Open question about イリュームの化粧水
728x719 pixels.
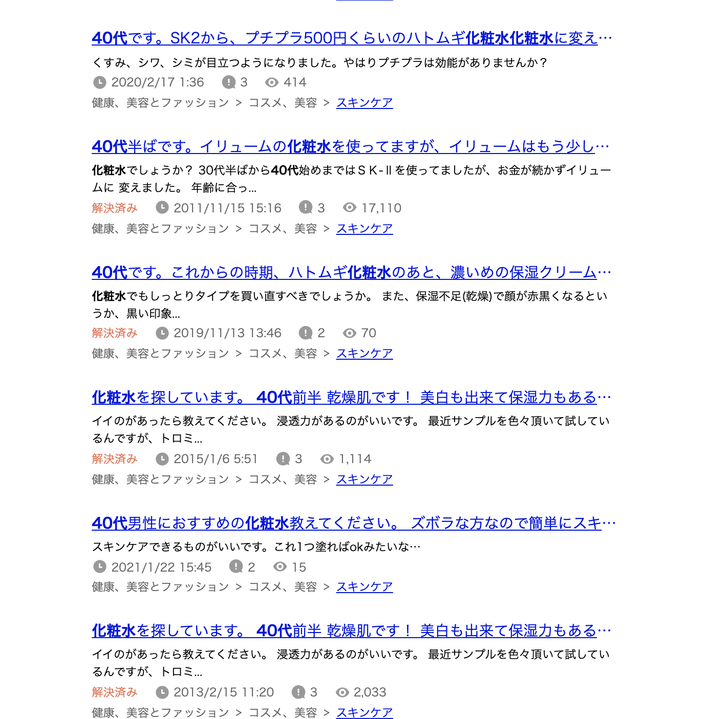[x=351, y=147]
